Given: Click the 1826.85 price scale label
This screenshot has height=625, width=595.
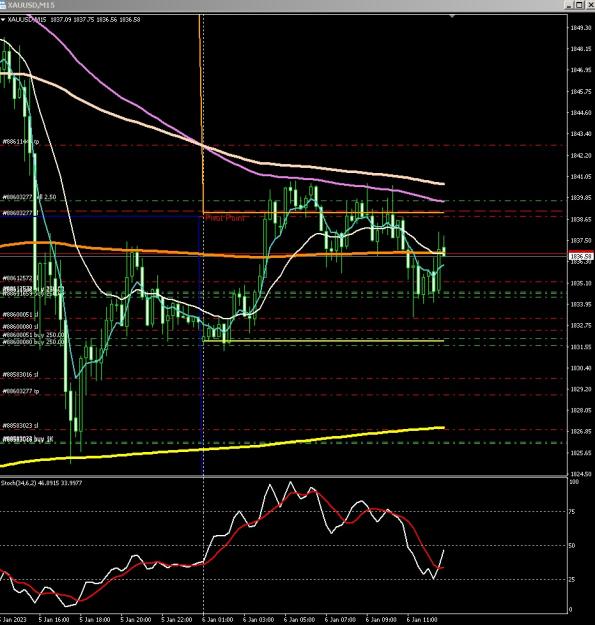Looking at the screenshot, I should click(581, 431).
